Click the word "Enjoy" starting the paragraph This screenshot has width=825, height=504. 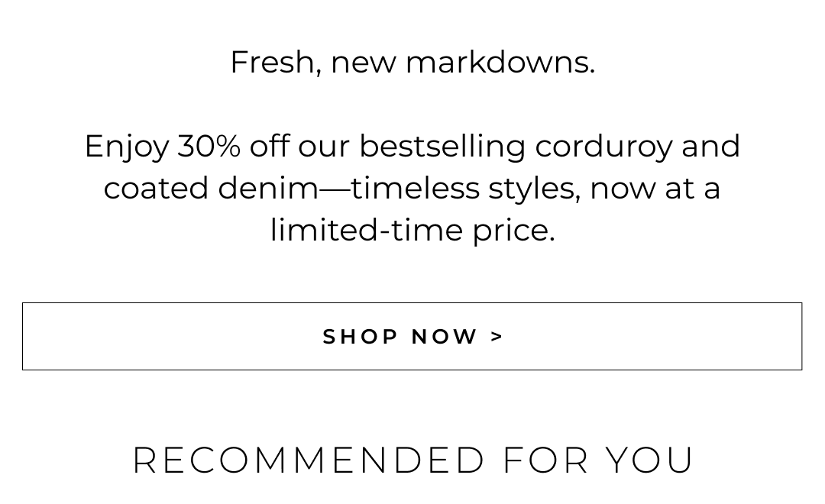point(127,147)
